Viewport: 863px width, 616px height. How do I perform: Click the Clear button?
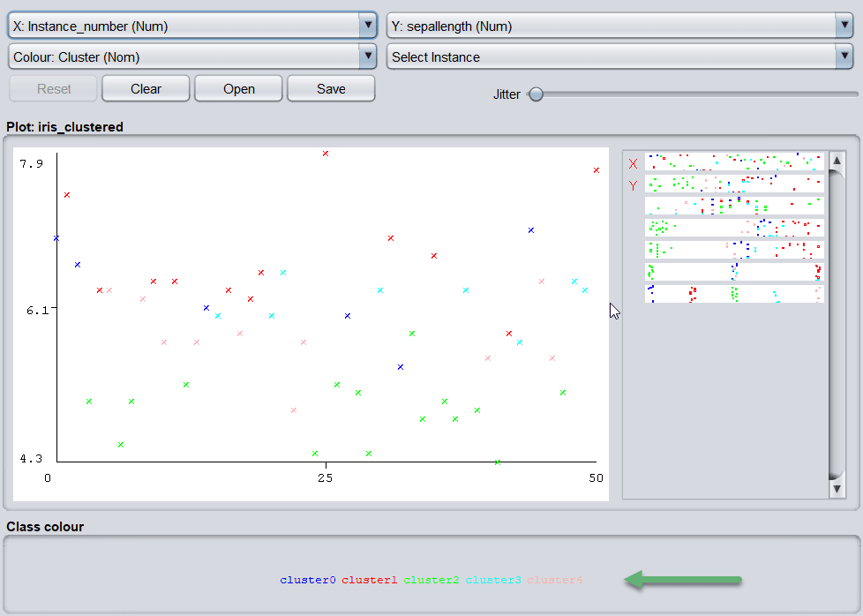[x=146, y=88]
